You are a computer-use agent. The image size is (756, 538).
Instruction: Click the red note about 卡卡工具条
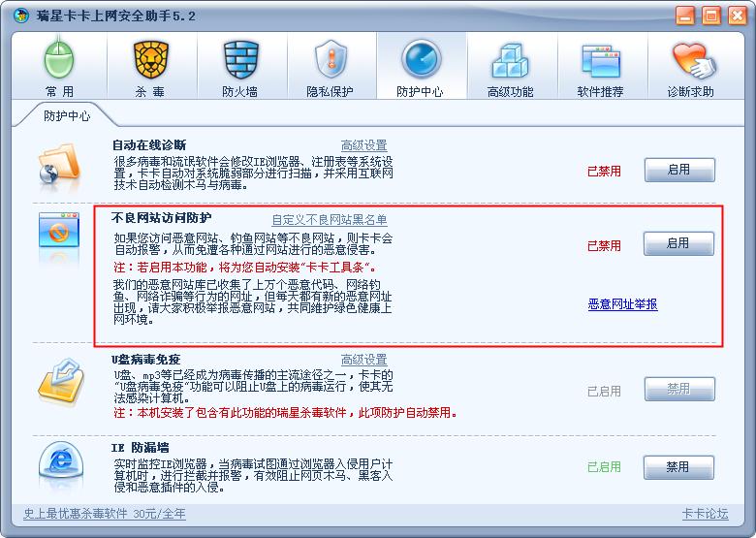[x=245, y=268]
